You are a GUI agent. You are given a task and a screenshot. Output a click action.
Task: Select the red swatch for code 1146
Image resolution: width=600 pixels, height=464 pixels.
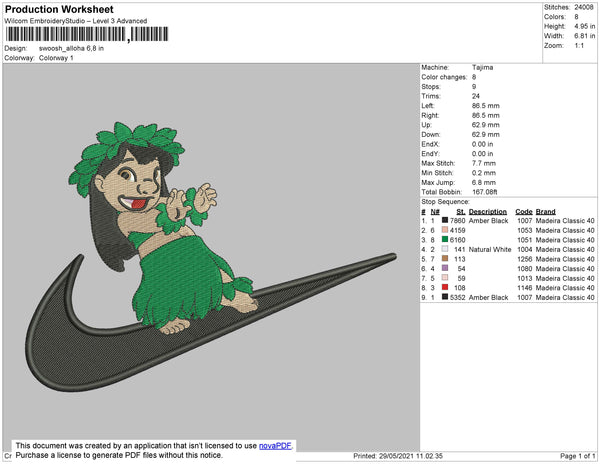click(445, 287)
